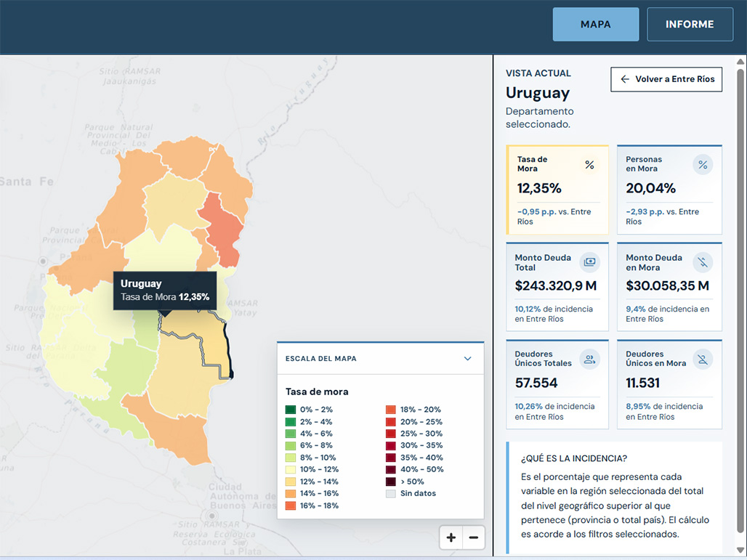Click the 16% - 18% legend color swatch
This screenshot has height=560, width=747.
tap(290, 506)
